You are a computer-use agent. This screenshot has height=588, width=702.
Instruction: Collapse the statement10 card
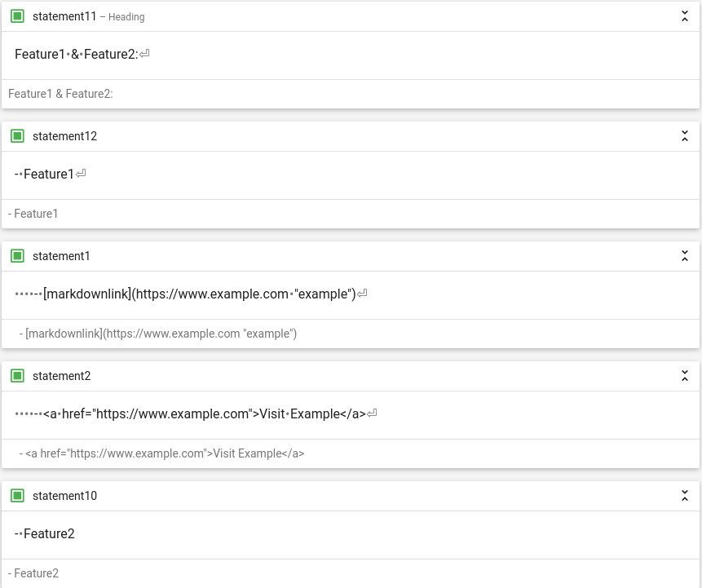pyautogui.click(x=685, y=496)
